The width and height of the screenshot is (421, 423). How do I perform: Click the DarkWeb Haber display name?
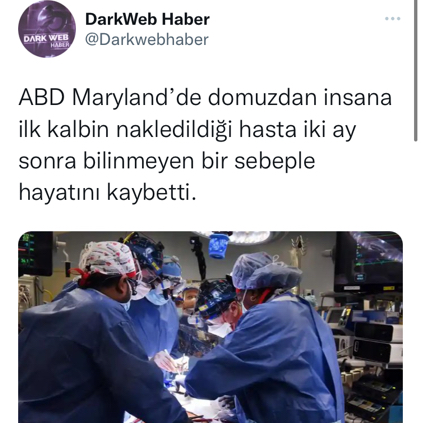tap(147, 19)
